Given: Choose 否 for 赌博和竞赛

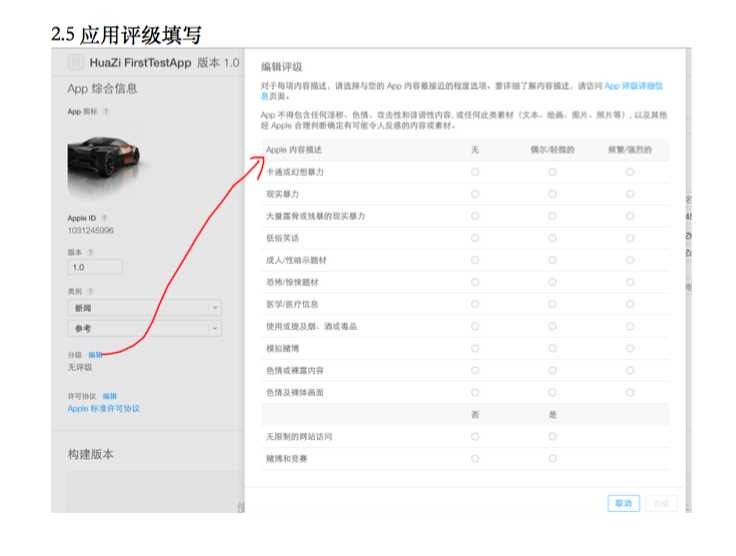Looking at the screenshot, I should coord(475,459).
